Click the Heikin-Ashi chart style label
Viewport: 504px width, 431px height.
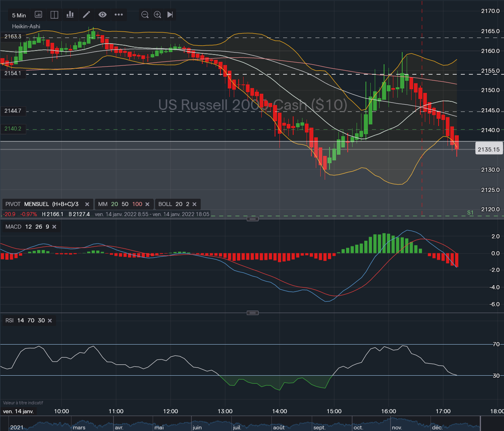click(26, 26)
